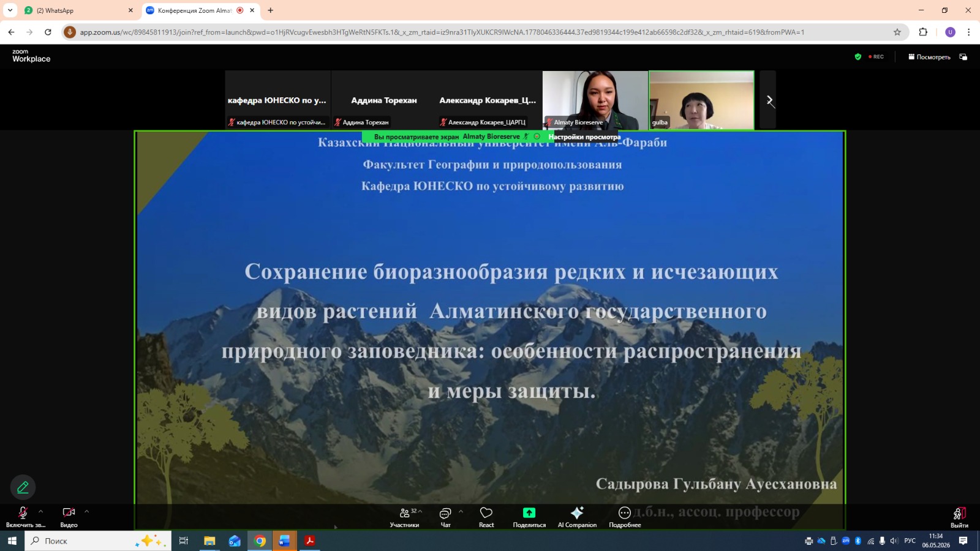
Task: Switch to the WhatsApp browser tab
Action: (x=78, y=10)
